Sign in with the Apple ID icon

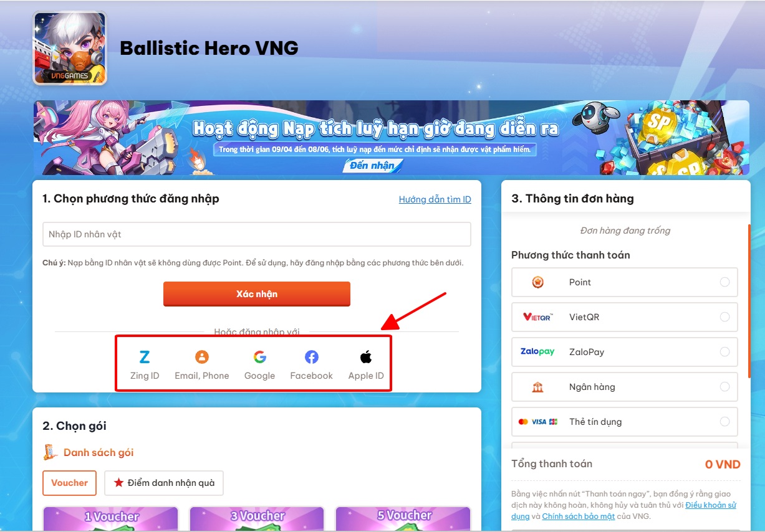366,357
